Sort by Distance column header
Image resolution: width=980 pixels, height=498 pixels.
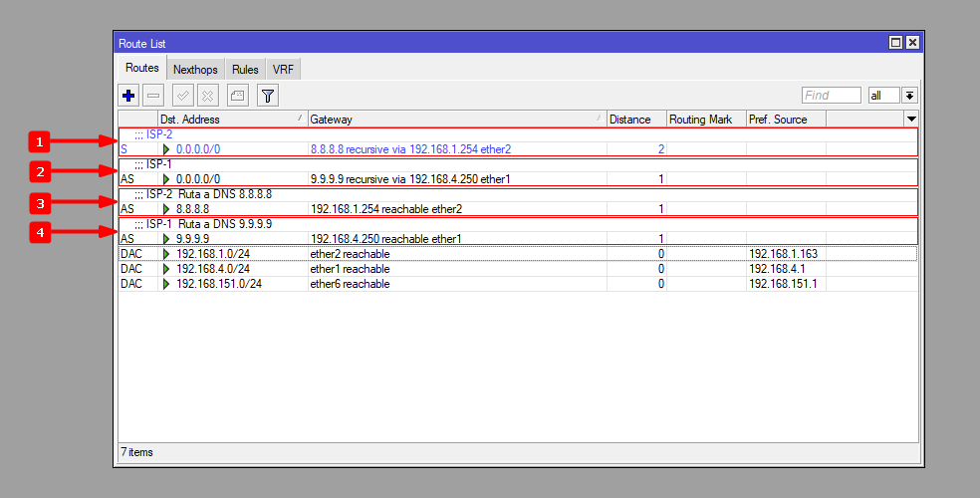tap(635, 120)
